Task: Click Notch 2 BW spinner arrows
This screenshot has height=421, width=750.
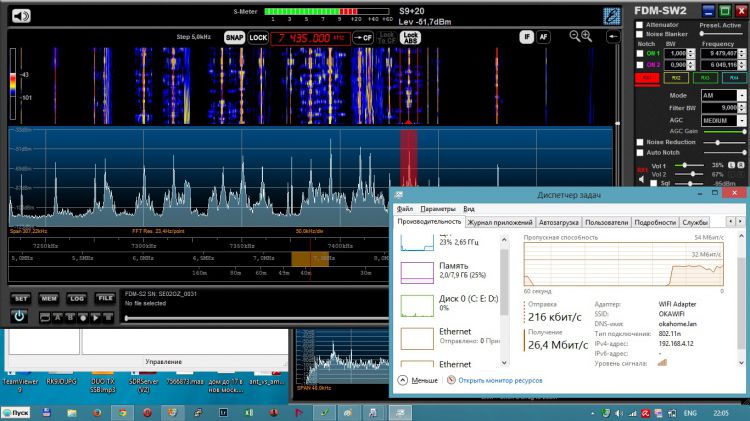Action: tap(691, 65)
